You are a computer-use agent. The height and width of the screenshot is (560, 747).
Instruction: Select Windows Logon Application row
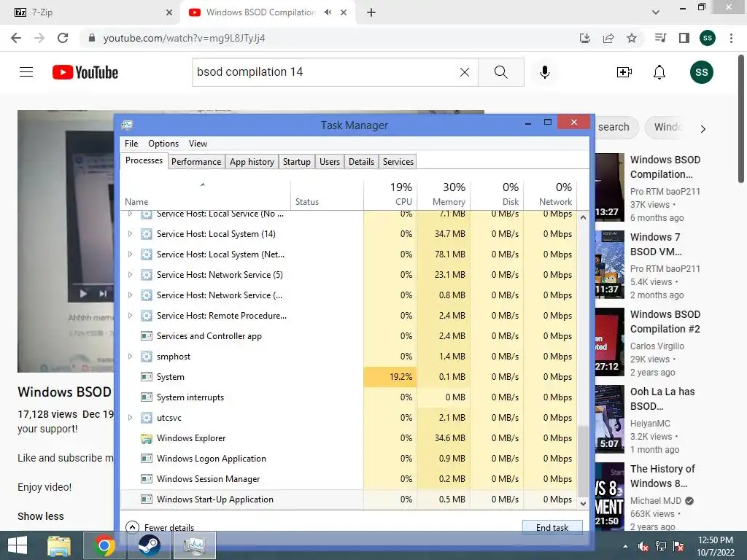tap(349, 459)
